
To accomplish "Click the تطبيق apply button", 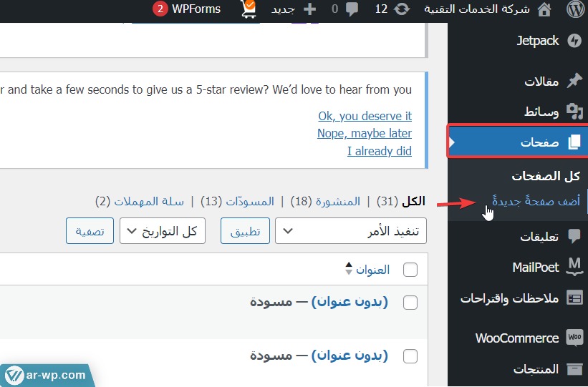I will click(245, 231).
